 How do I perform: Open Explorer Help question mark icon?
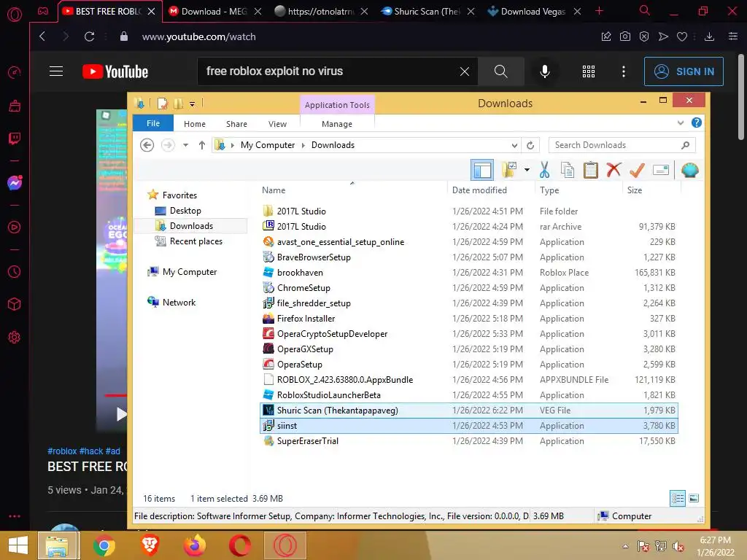click(x=697, y=122)
